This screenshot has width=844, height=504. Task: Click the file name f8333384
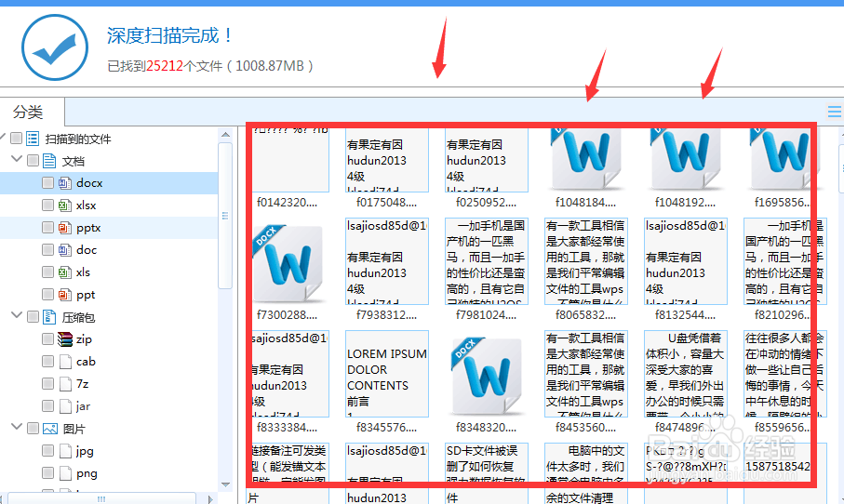287,428
